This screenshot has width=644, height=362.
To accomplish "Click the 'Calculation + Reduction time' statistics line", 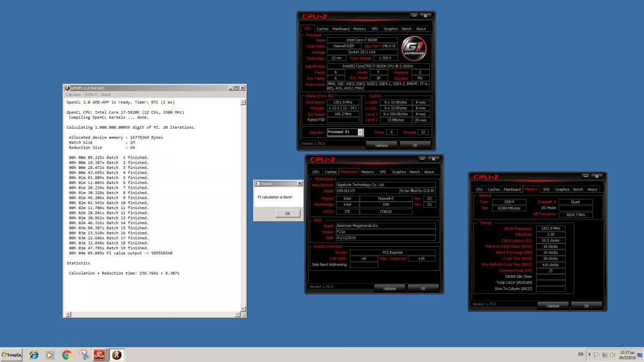I will click(124, 273).
